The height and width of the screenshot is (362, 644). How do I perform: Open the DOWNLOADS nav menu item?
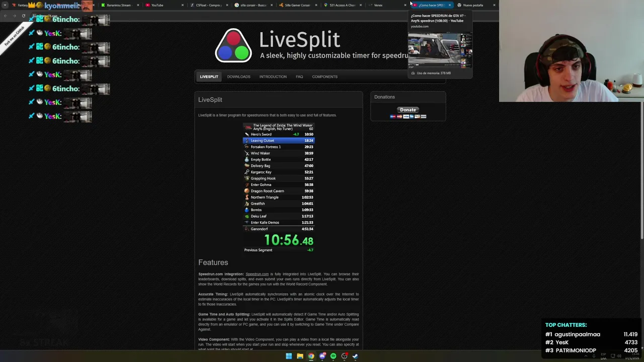[238, 76]
